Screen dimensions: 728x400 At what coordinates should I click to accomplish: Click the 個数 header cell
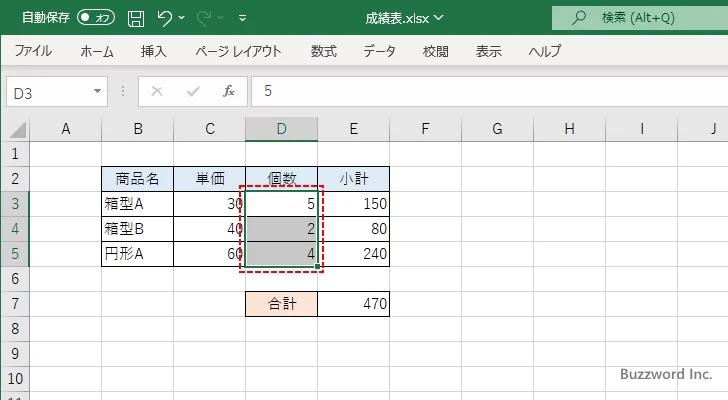[281, 179]
